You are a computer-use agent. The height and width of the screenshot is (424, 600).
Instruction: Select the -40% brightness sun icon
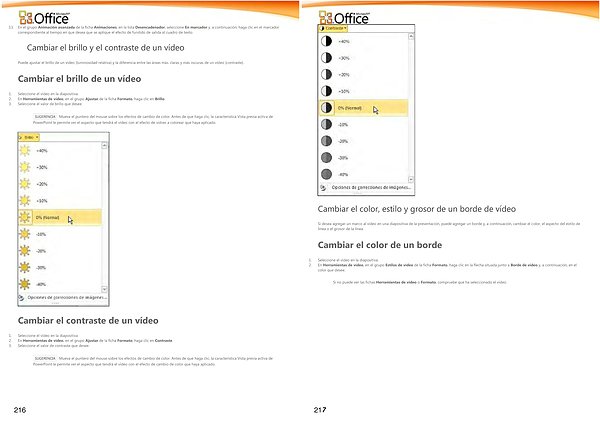[x=25, y=284]
